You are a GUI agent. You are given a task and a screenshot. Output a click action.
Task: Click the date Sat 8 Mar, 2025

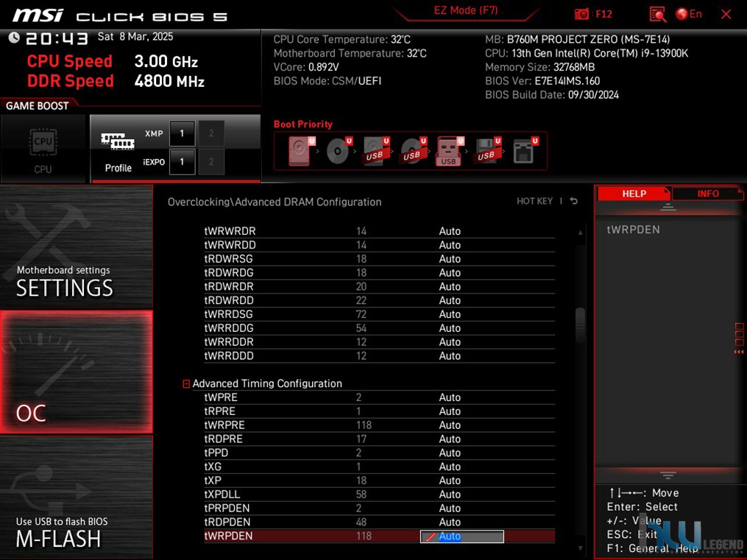point(135,37)
